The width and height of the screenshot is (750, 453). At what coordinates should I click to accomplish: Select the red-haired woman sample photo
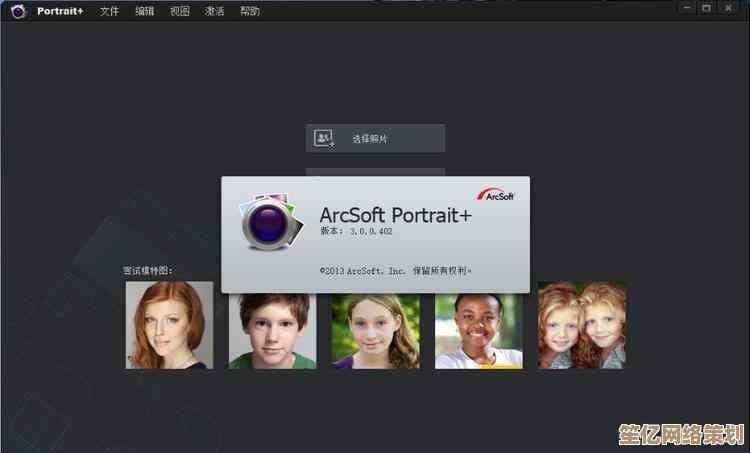169,325
